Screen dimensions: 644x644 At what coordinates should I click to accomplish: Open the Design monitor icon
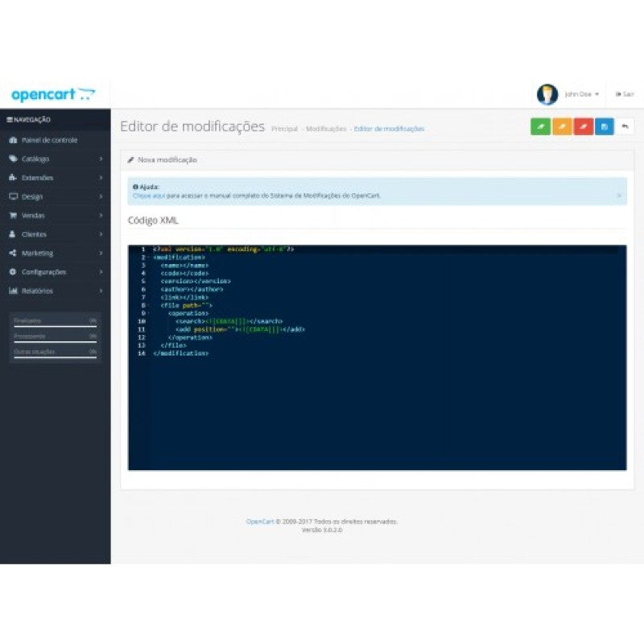pyautogui.click(x=12, y=196)
